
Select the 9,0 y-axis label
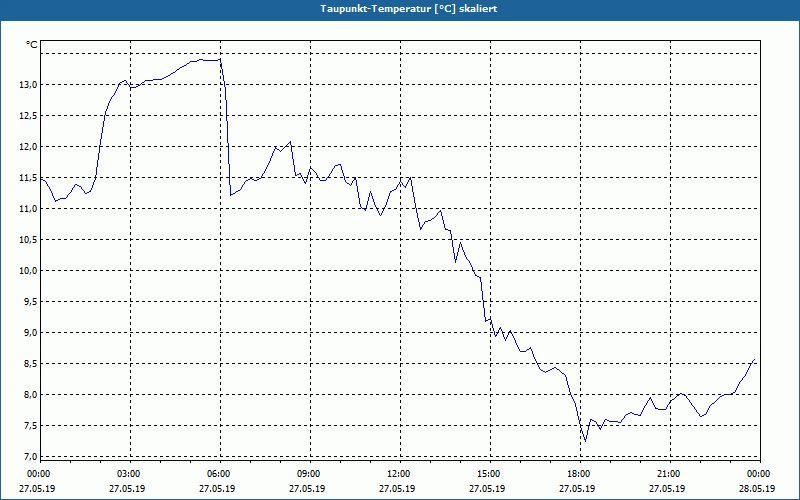30,333
